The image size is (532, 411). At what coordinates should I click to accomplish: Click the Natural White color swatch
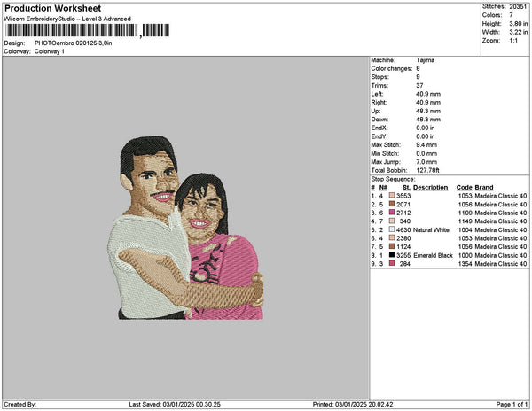point(392,229)
